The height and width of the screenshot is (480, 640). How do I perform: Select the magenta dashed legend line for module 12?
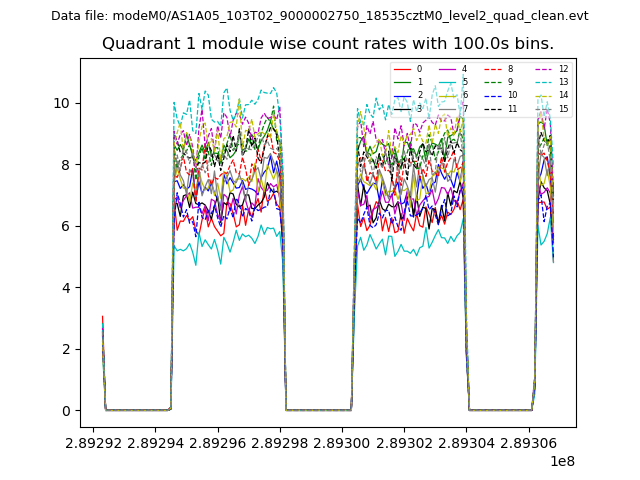tap(543, 69)
